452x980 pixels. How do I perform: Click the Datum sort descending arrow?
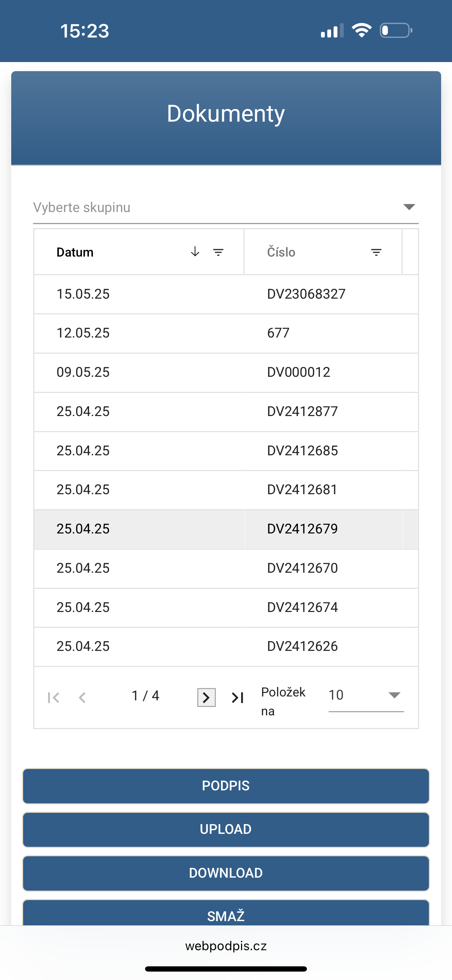tap(195, 252)
